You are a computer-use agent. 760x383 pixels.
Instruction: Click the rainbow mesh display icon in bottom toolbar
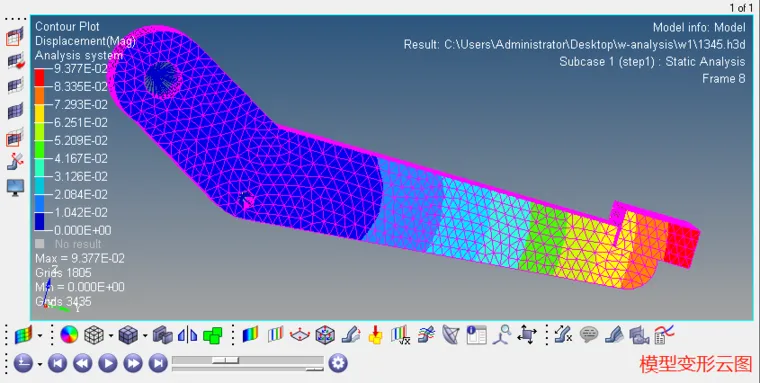[23, 335]
